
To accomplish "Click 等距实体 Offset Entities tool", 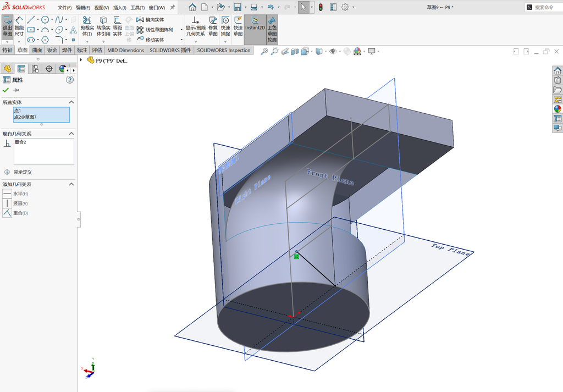I will (x=118, y=26).
